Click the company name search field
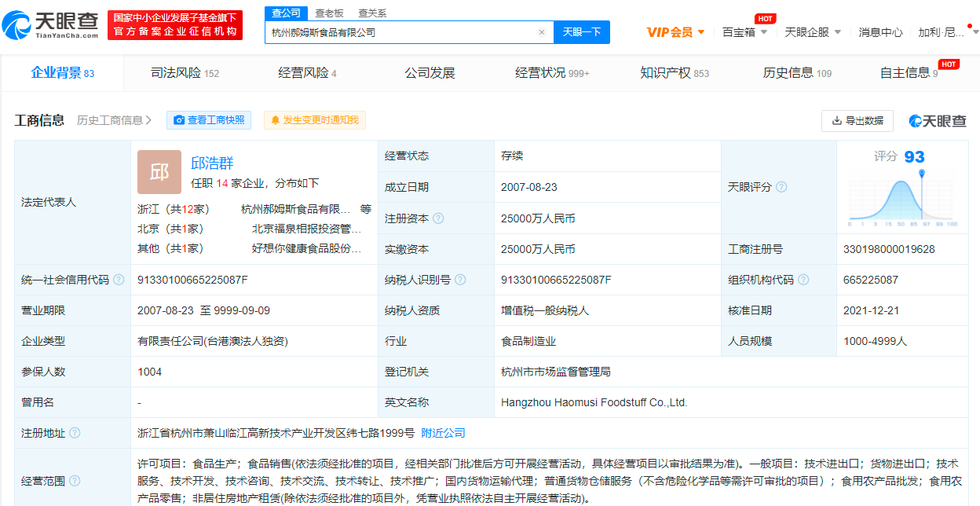 pyautogui.click(x=400, y=32)
